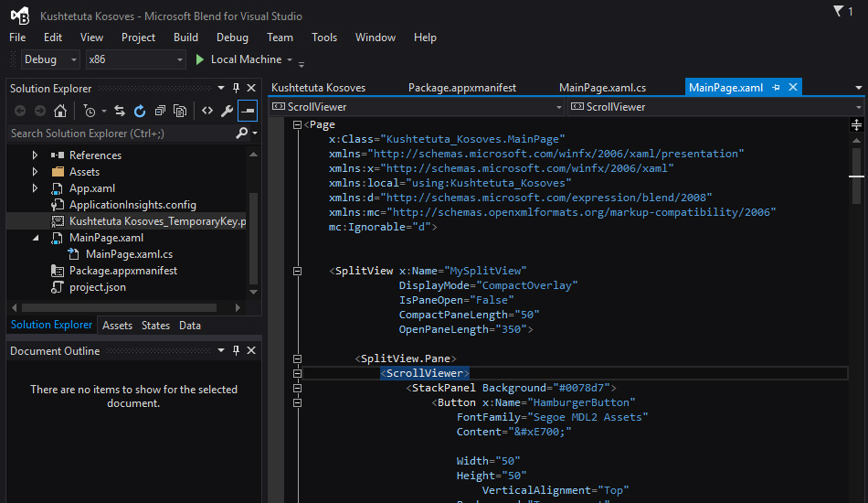868x503 pixels.
Task: Collapse the StackPanel element in code
Action: tap(297, 388)
